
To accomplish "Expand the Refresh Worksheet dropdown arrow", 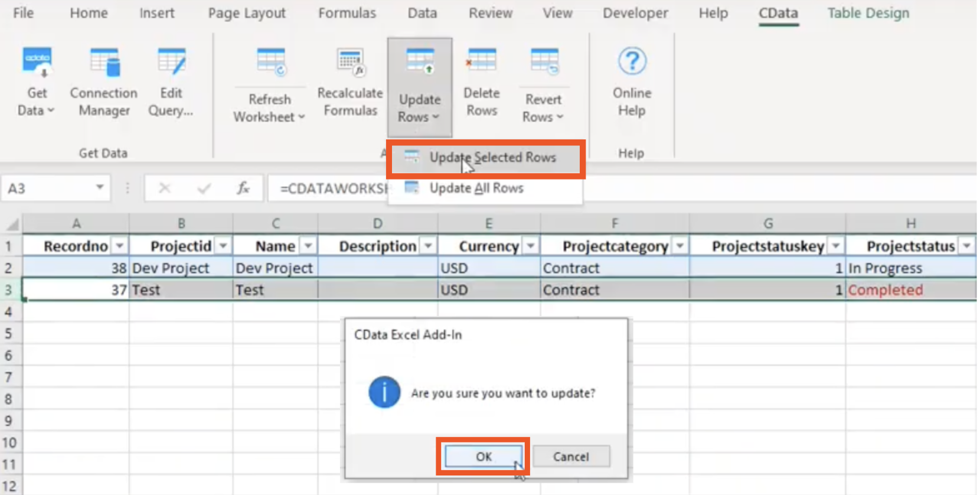I will click(x=301, y=117).
